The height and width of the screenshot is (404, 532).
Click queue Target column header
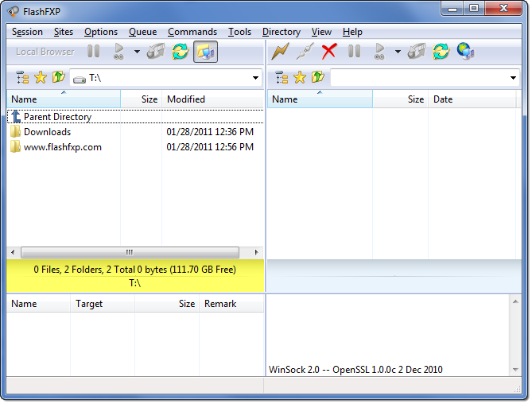[103, 304]
